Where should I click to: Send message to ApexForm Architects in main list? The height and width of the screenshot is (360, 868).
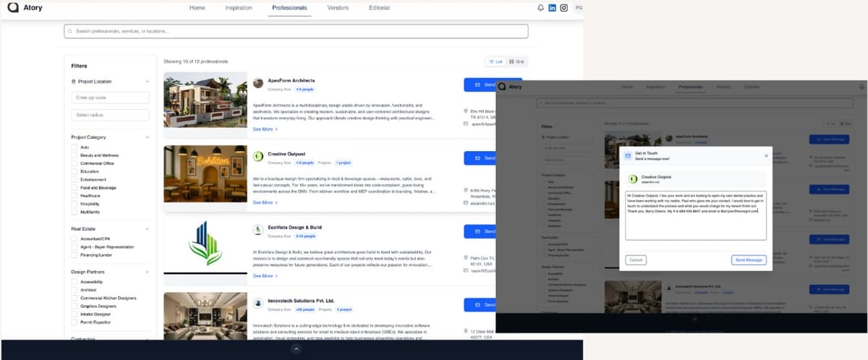pyautogui.click(x=493, y=85)
